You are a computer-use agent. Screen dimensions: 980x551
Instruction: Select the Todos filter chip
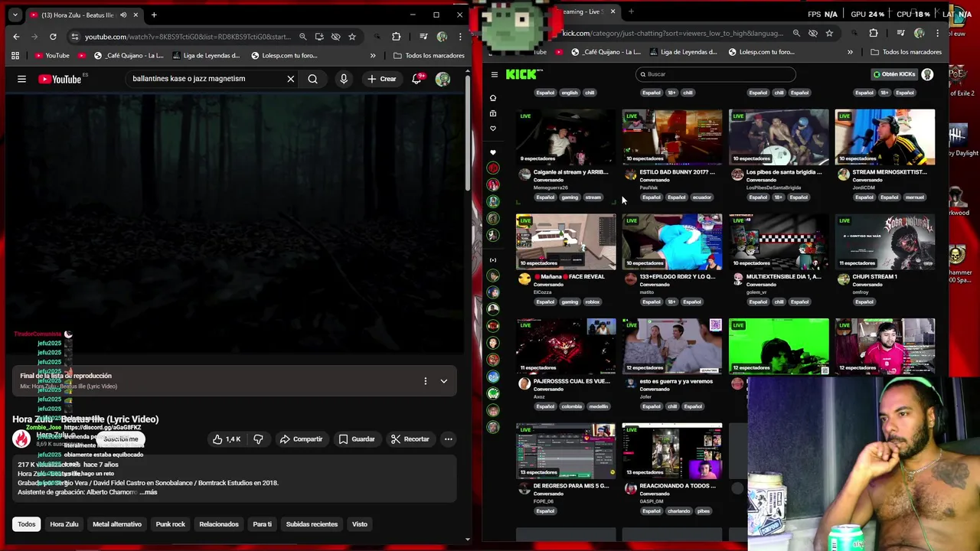[27, 524]
